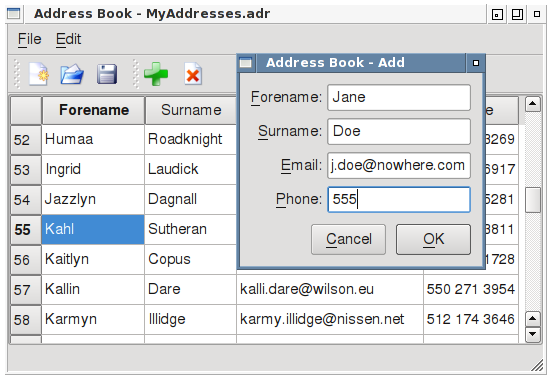Click the New address book icon

coord(38,74)
